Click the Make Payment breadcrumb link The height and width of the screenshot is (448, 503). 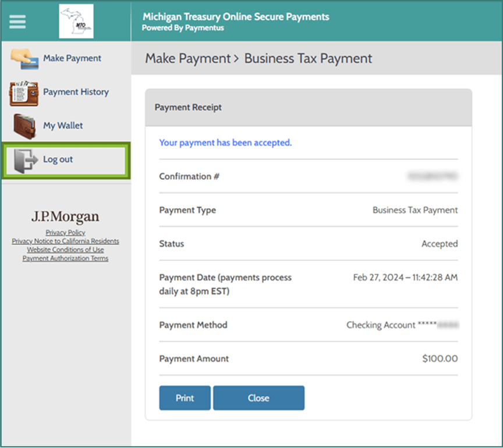point(187,58)
